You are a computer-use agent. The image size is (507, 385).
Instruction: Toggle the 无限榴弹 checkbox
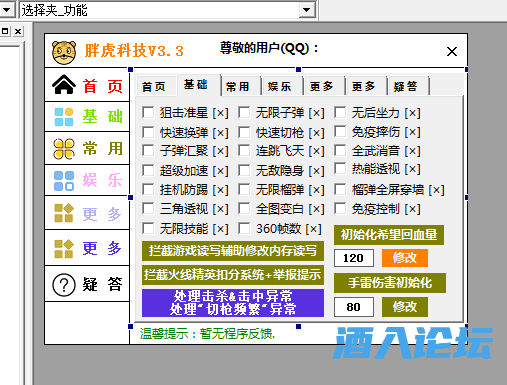coord(244,189)
